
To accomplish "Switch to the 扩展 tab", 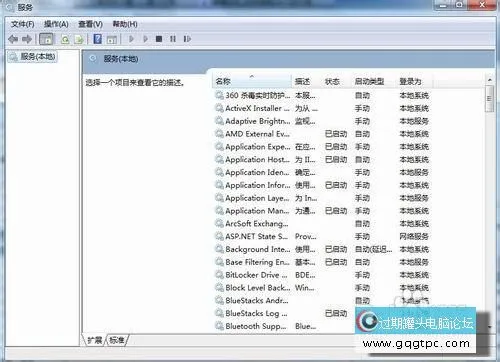I will 94,340.
